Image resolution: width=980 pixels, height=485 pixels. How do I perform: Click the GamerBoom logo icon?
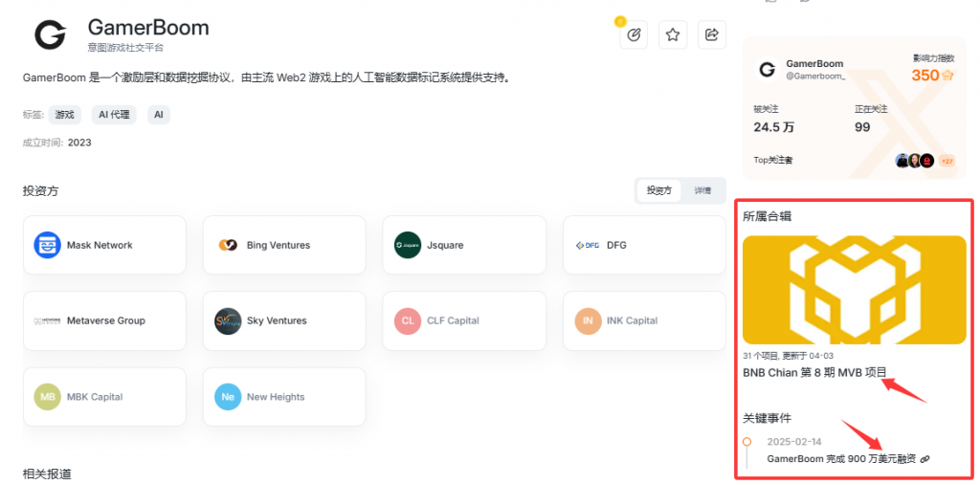pos(50,34)
